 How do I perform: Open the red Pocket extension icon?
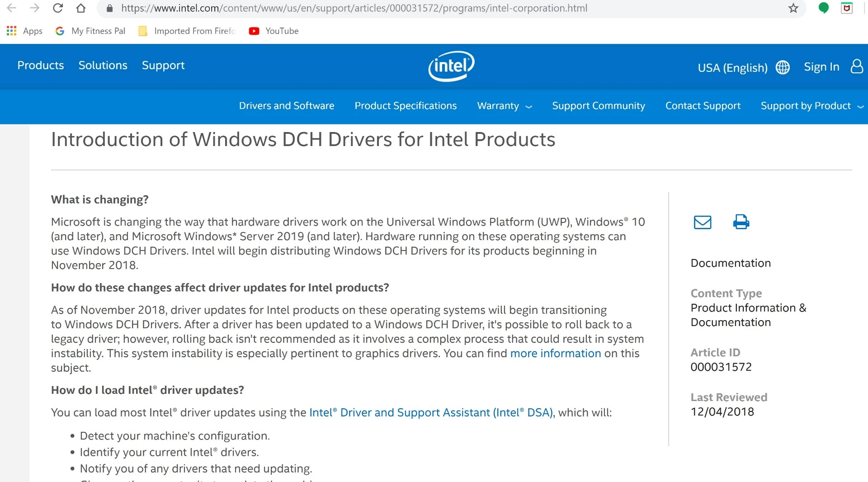pos(847,8)
